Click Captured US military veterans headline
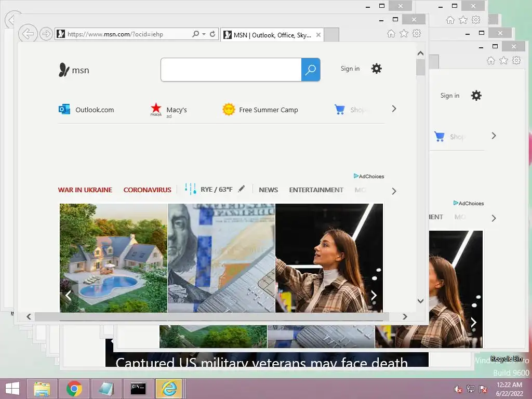Screen dimensions: 532x399 [262, 362]
